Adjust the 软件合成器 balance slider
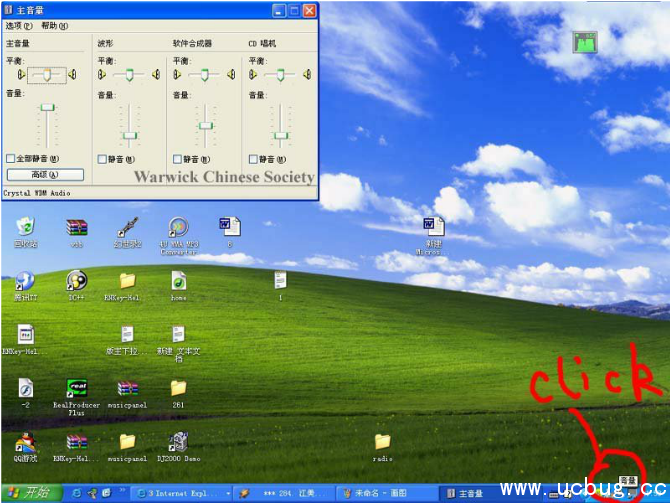This screenshot has height=503, width=670. point(204,75)
